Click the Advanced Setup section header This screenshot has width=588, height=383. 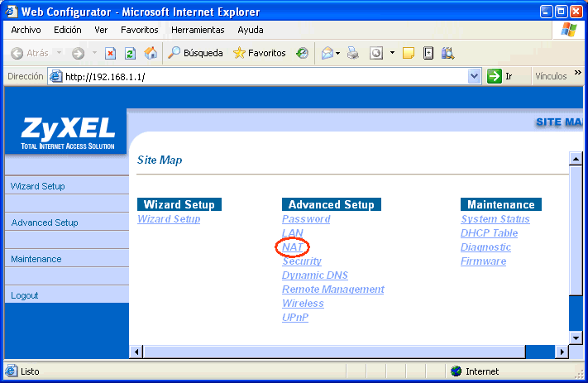[x=332, y=204]
